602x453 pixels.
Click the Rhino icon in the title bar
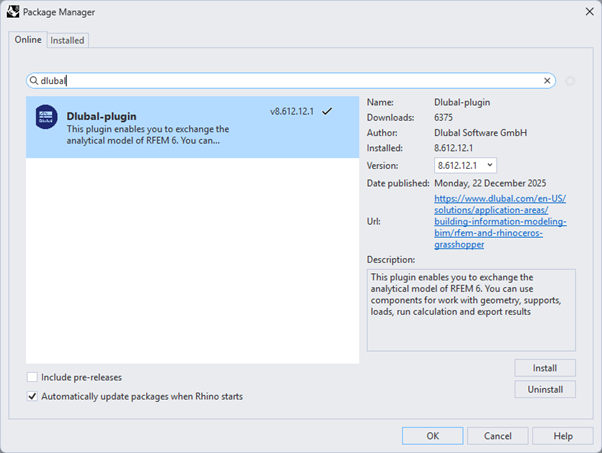point(13,13)
